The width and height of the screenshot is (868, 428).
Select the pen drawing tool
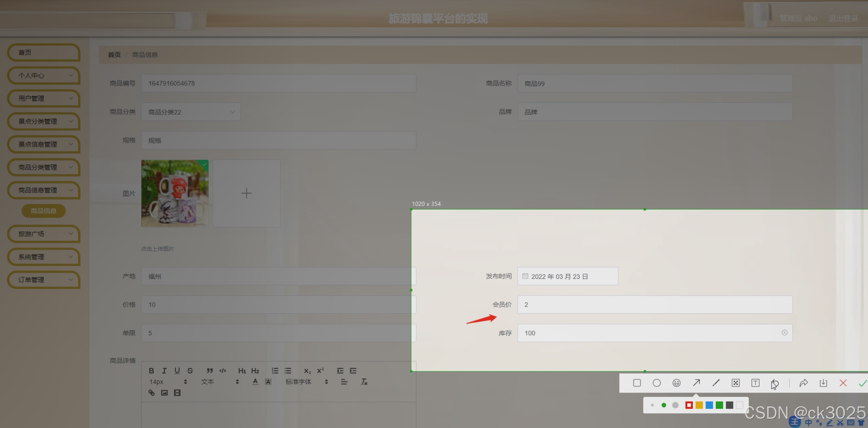(716, 383)
